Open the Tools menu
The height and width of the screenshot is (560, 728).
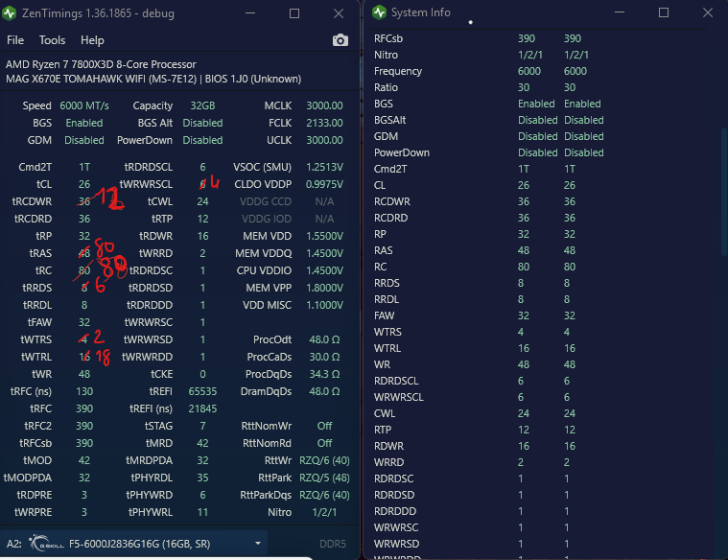(52, 40)
